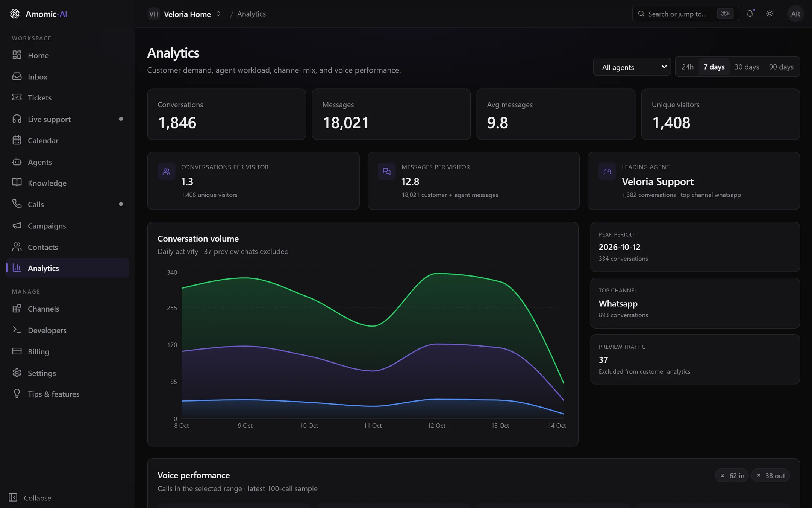Click the search magnifier icon
Image resolution: width=812 pixels, height=508 pixels.
coord(641,14)
